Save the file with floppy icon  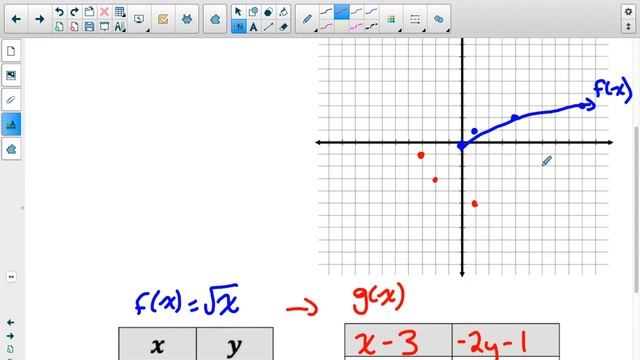89,27
